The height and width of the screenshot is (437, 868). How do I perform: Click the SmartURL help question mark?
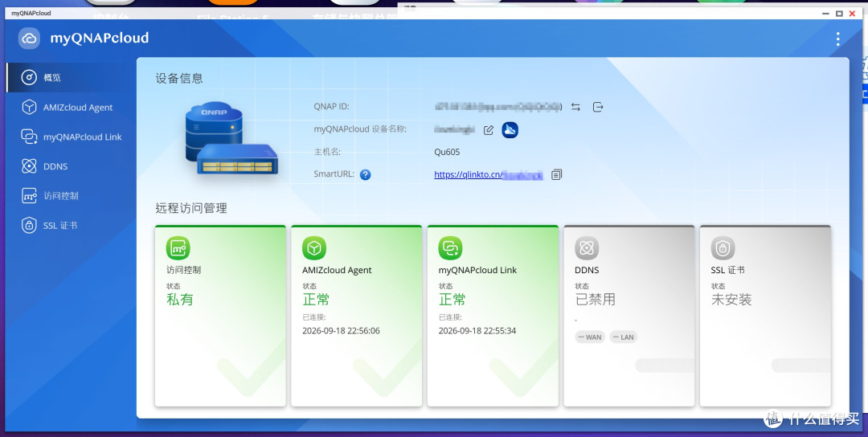tap(366, 175)
